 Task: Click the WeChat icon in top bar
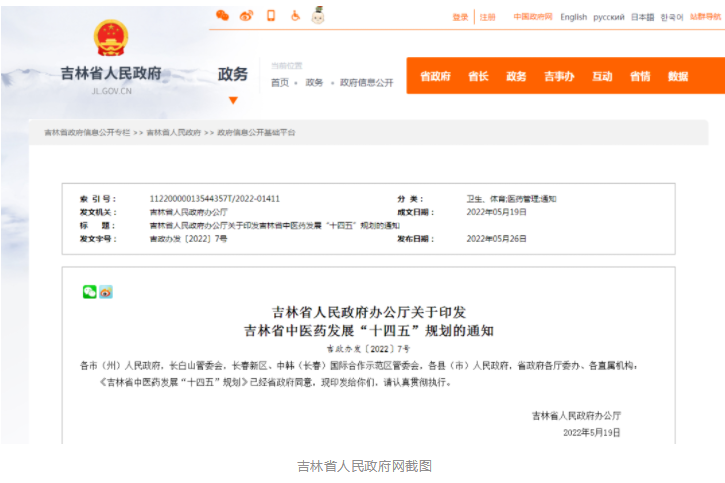point(223,15)
